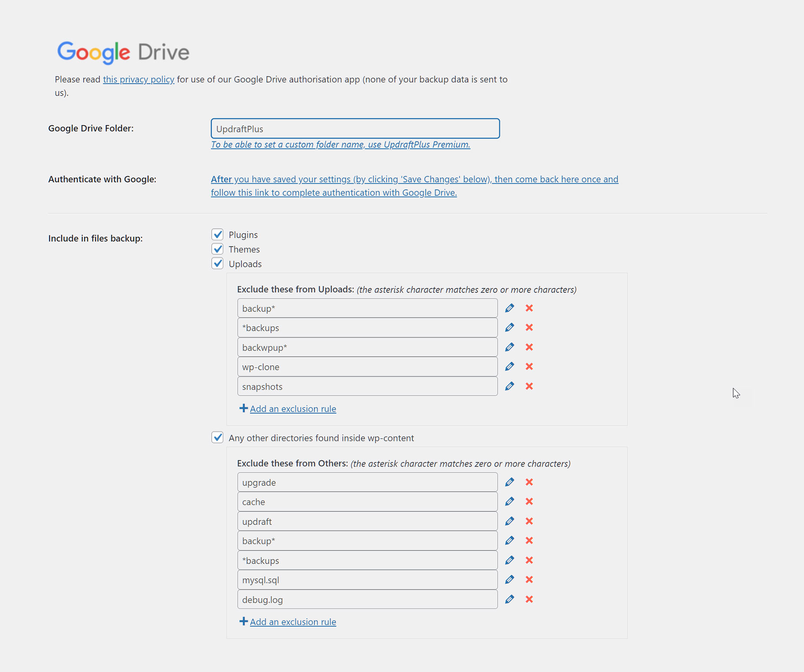The height and width of the screenshot is (672, 804).
Task: Edit the Others 'backup*' exclusion rule
Action: pos(509,540)
